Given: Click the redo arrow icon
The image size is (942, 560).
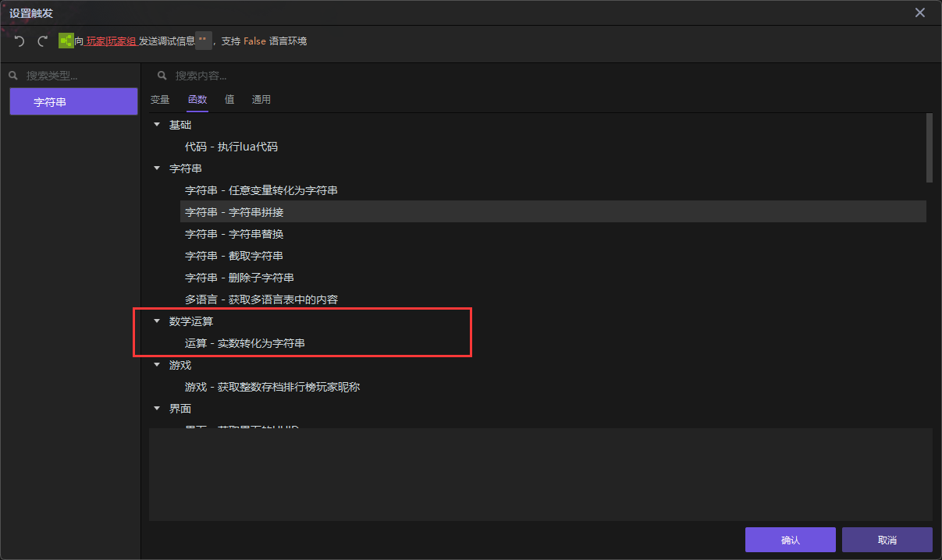Looking at the screenshot, I should pyautogui.click(x=43, y=41).
